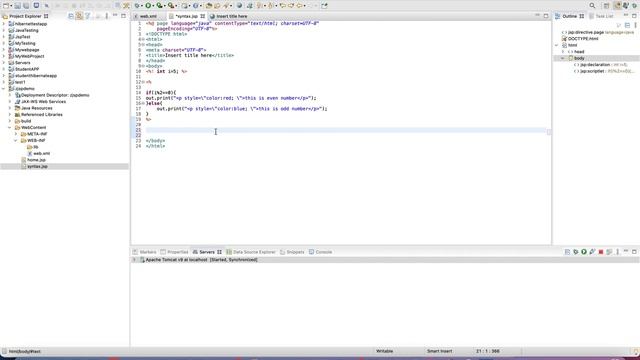The height and width of the screenshot is (360, 640).
Task: Click the Publish to server icon
Action: click(x=609, y=252)
